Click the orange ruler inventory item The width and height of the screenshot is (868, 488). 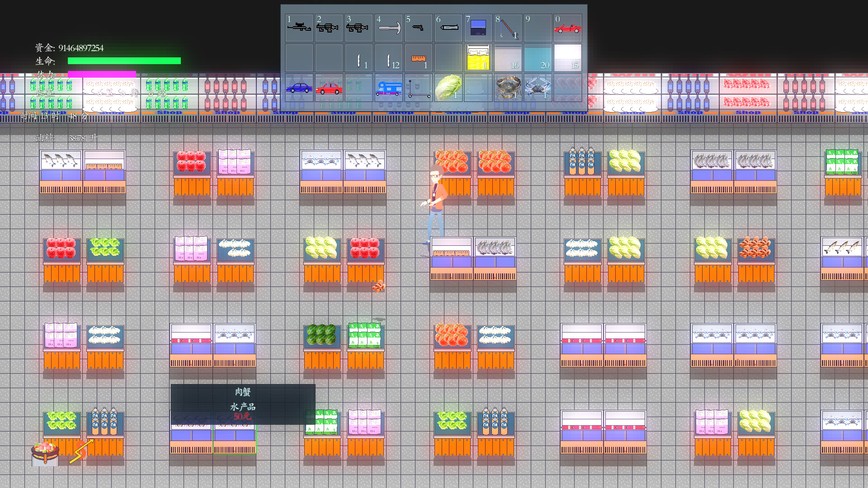point(418,58)
